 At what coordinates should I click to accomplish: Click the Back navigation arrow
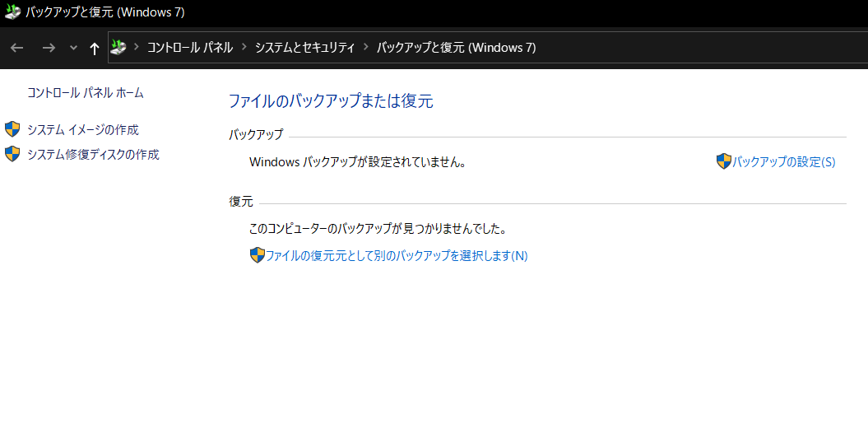(x=16, y=49)
